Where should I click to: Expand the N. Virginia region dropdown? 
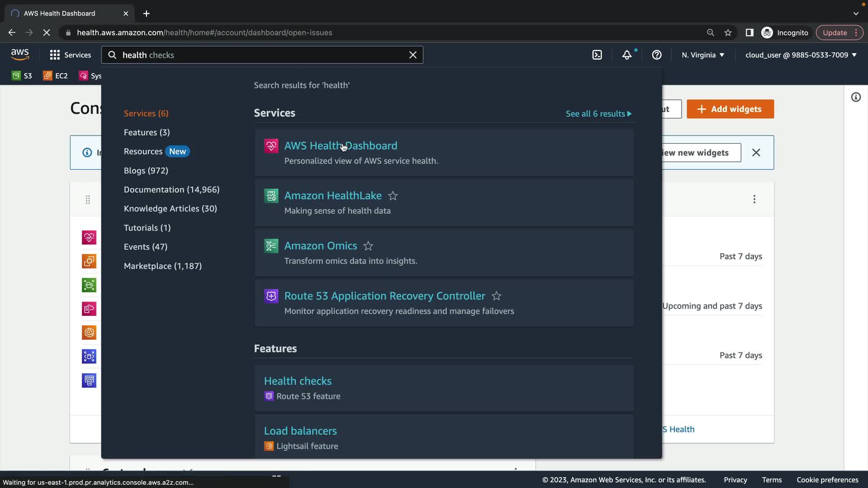tap(703, 55)
